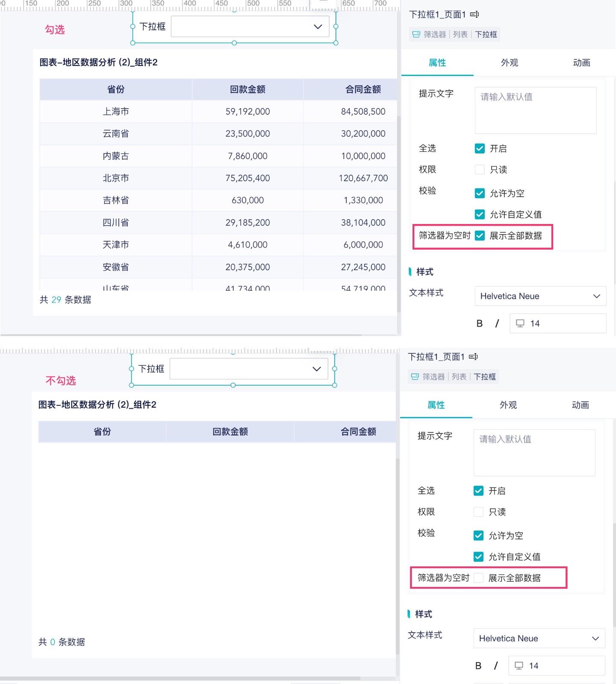
Task: Click the 列表 breadcrumb in the upper panel
Action: coord(460,35)
